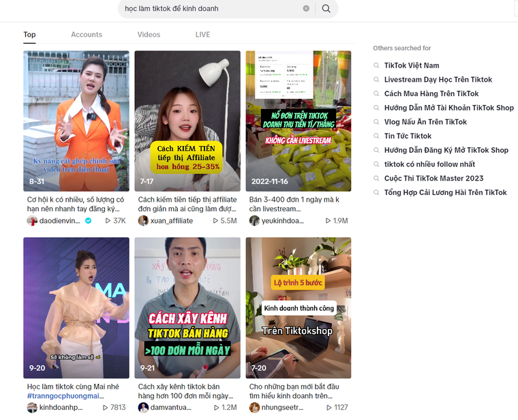
Task: Open the damvantua... account name
Action: pos(171,408)
